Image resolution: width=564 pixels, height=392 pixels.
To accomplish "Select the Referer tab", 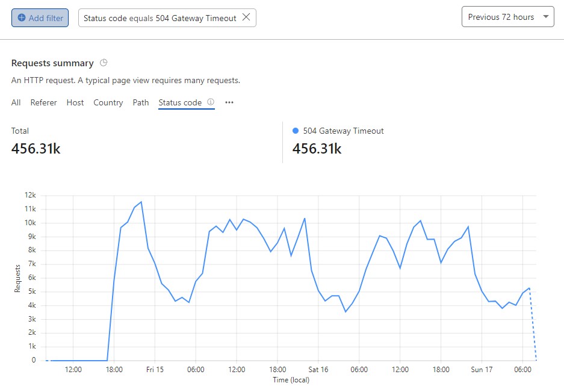I will click(x=43, y=102).
